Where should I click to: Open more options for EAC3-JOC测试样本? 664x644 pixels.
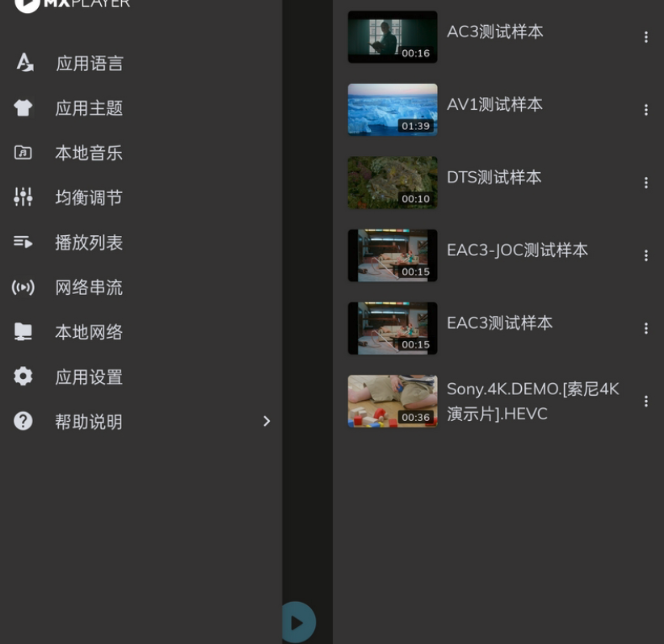click(x=645, y=255)
